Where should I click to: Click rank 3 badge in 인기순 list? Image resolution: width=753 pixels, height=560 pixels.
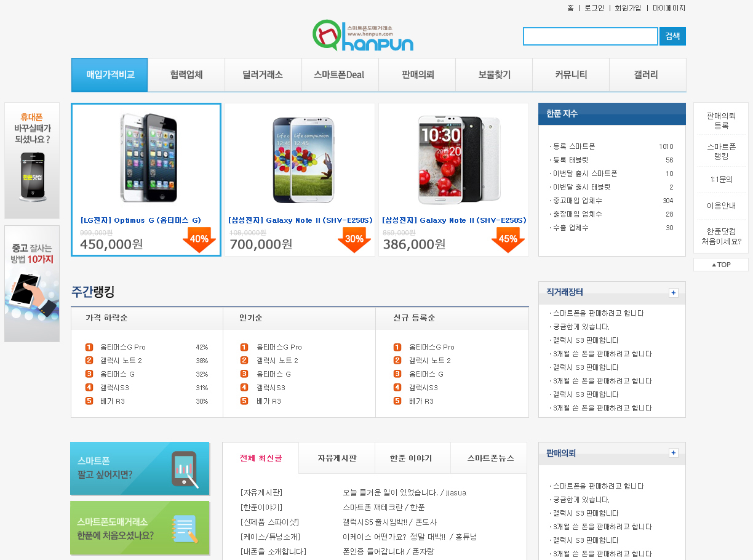tap(244, 374)
